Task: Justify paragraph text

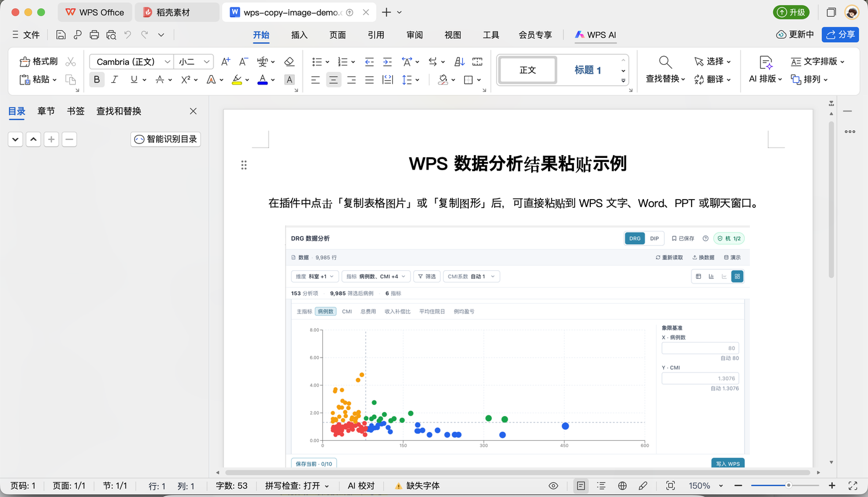Action: pos(369,80)
